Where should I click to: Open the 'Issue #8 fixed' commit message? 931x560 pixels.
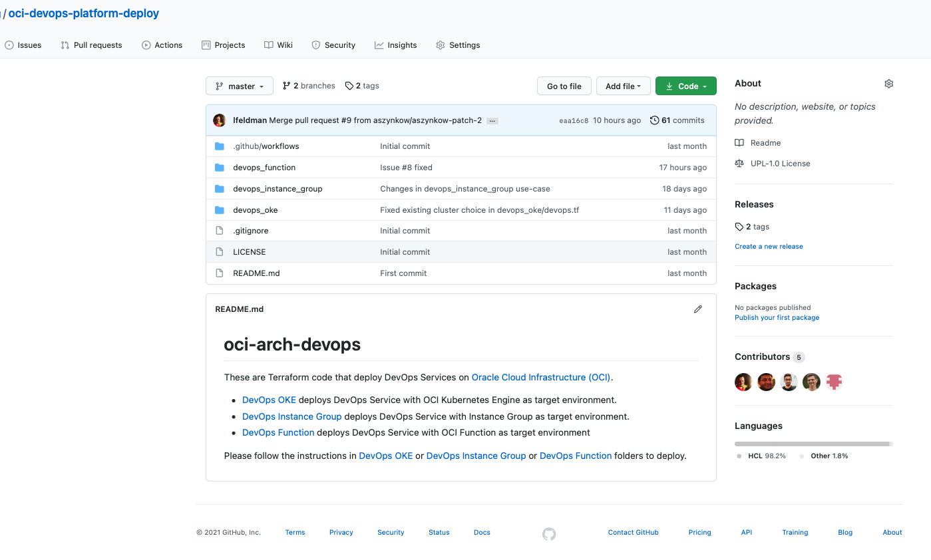pos(406,168)
